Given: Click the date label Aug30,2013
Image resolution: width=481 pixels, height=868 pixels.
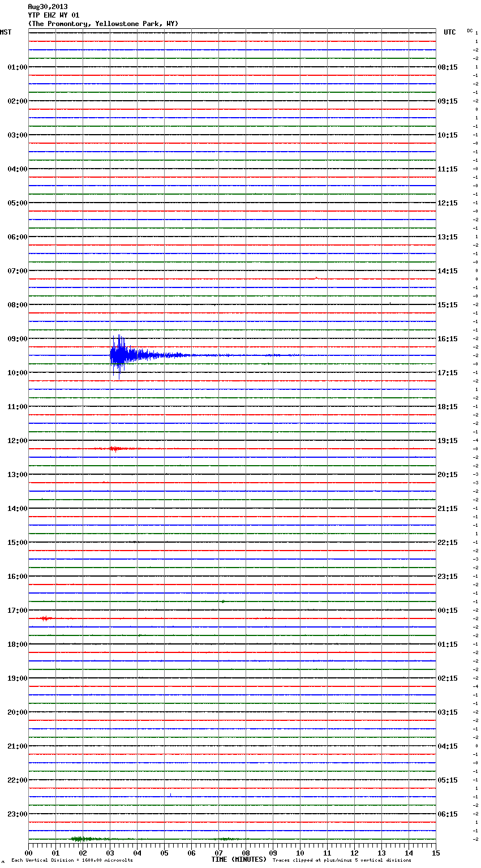Looking at the screenshot, I should (48, 7).
